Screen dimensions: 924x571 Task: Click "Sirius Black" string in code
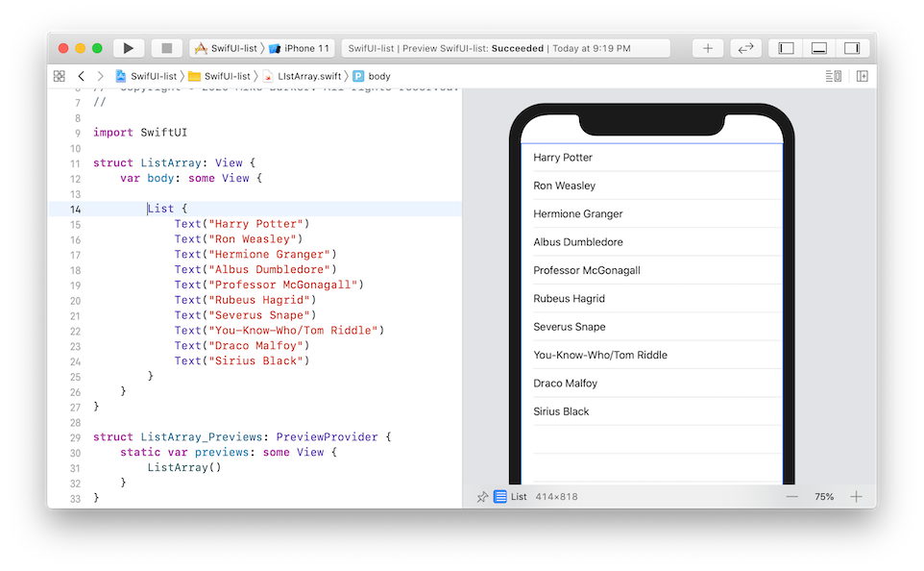[255, 360]
